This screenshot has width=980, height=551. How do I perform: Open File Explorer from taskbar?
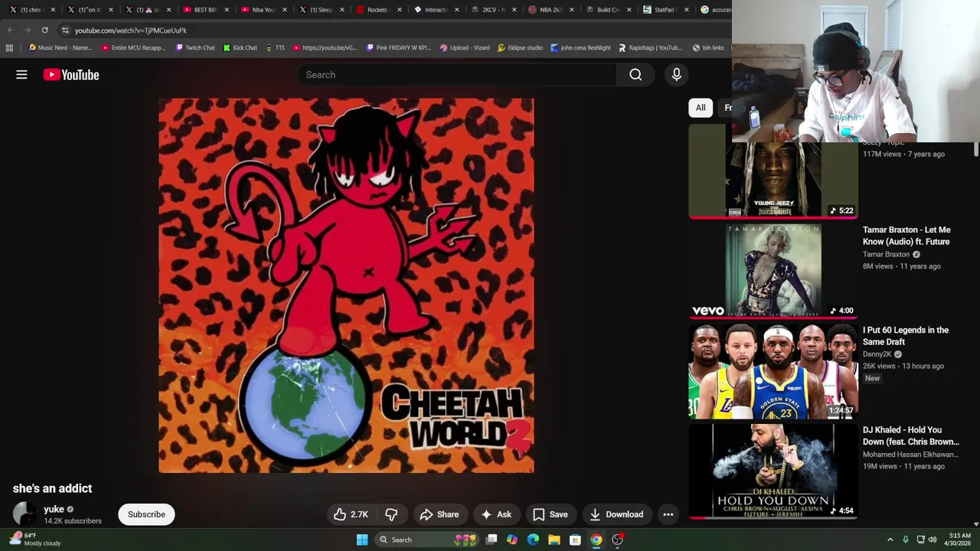click(x=554, y=540)
